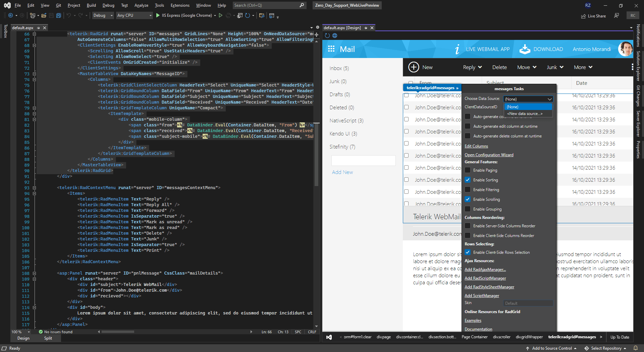Image resolution: width=644 pixels, height=352 pixels.
Task: Open the Choose Data Source combo box
Action: point(528,99)
